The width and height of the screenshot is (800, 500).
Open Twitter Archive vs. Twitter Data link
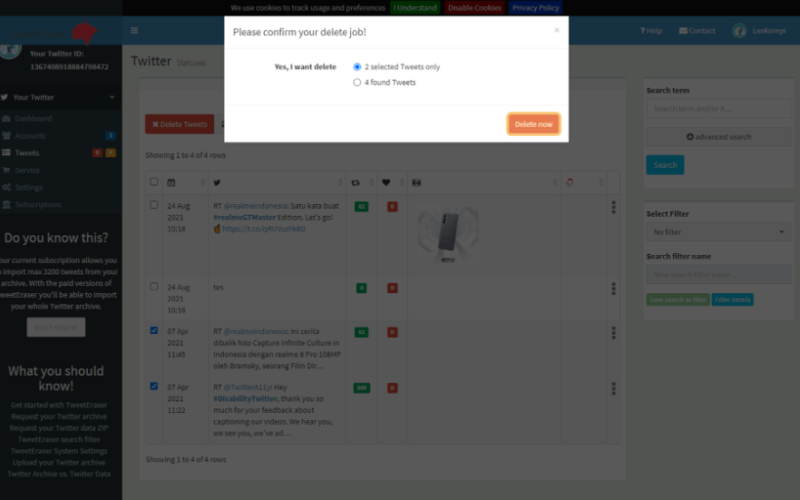(x=59, y=474)
